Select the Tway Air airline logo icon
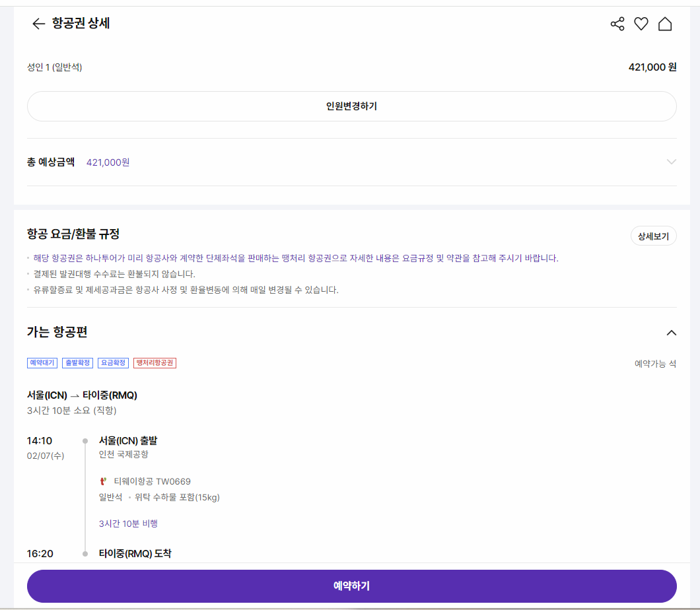The height and width of the screenshot is (610, 700). pyautogui.click(x=102, y=481)
